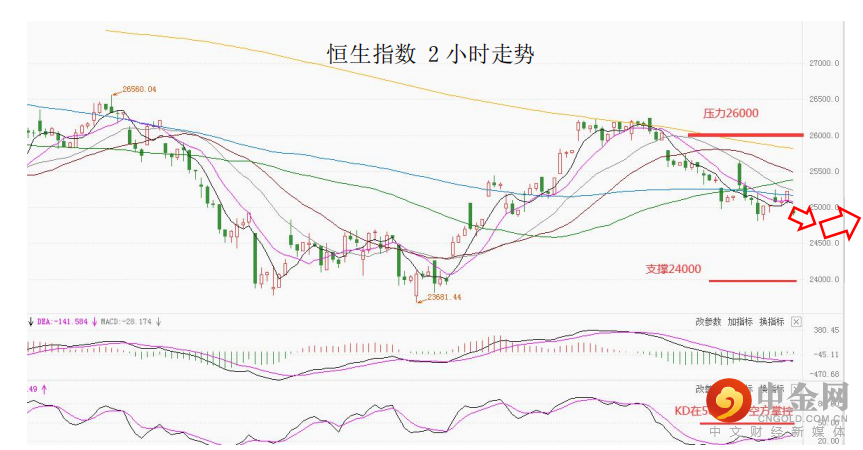Click 加指标 in MACD panel
Screen dimensions: 863x450
coord(739,322)
